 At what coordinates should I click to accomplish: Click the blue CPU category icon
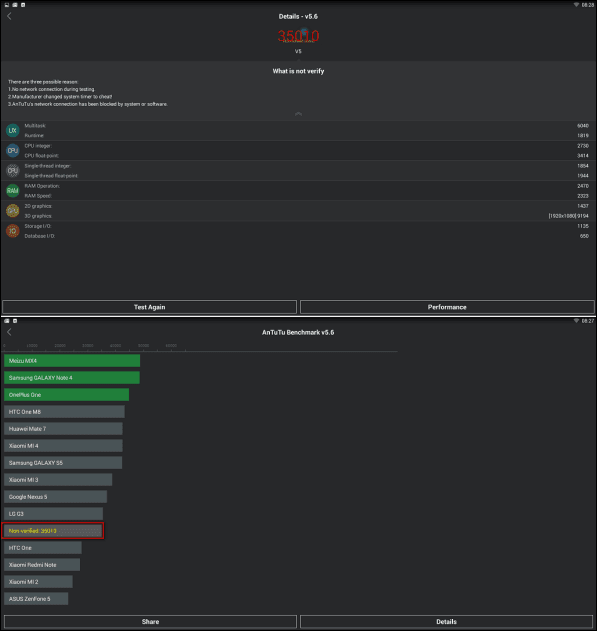[x=12, y=151]
